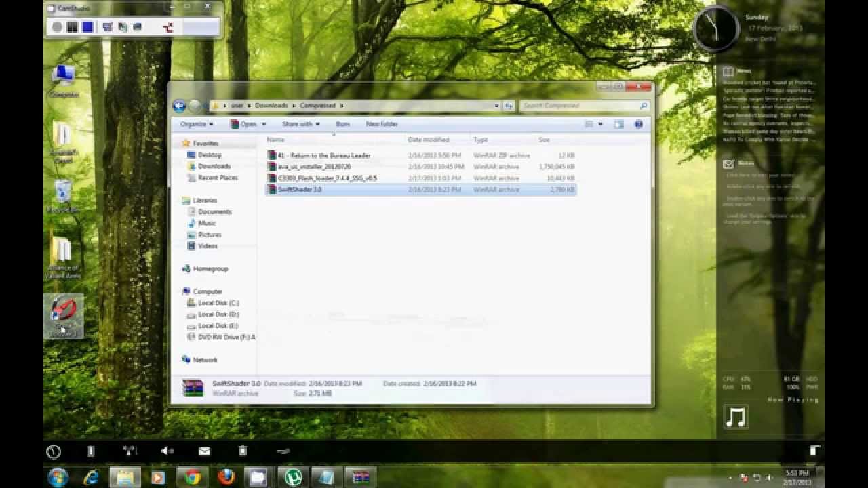Image resolution: width=868 pixels, height=488 pixels.
Task: Sort files by Date modified column
Action: click(x=429, y=140)
